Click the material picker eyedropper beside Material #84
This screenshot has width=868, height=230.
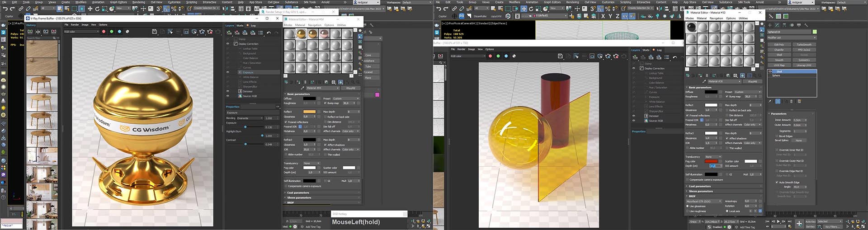[x=302, y=88]
